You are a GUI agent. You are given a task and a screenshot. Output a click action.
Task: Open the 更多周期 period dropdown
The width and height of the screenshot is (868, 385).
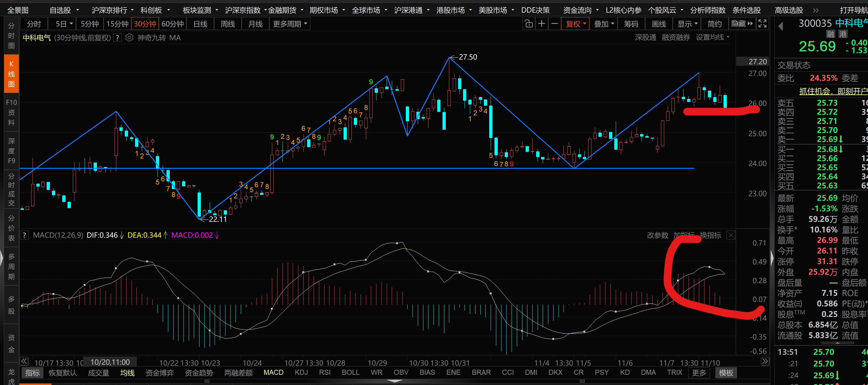(x=290, y=24)
